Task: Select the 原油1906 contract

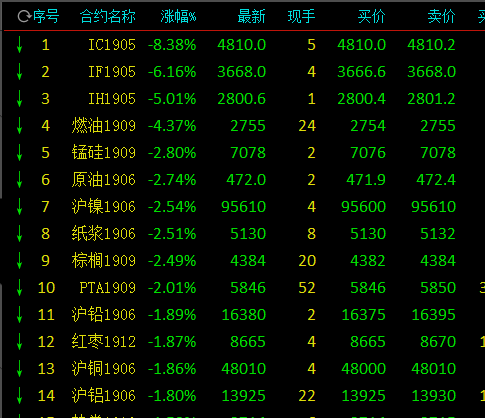Action: pyautogui.click(x=104, y=180)
